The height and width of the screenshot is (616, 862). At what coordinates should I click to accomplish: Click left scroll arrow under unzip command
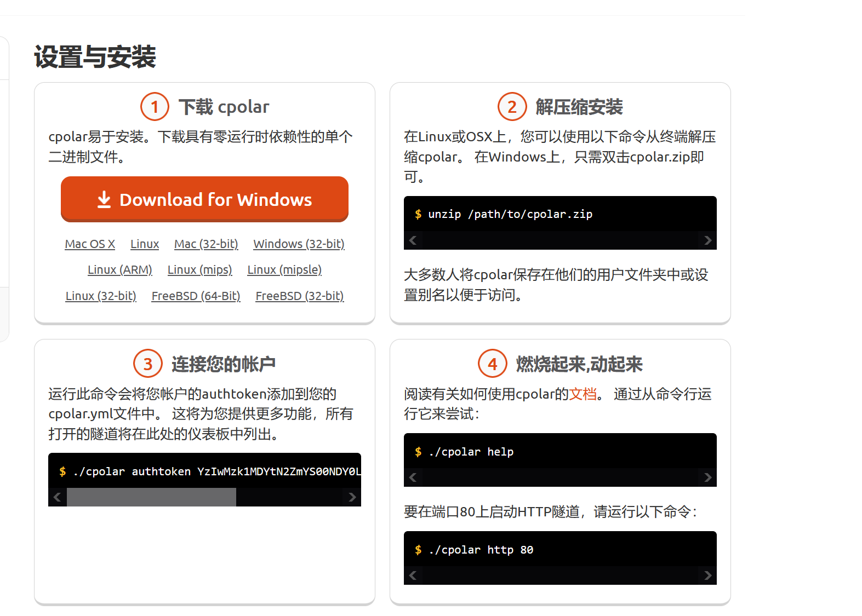pos(413,240)
